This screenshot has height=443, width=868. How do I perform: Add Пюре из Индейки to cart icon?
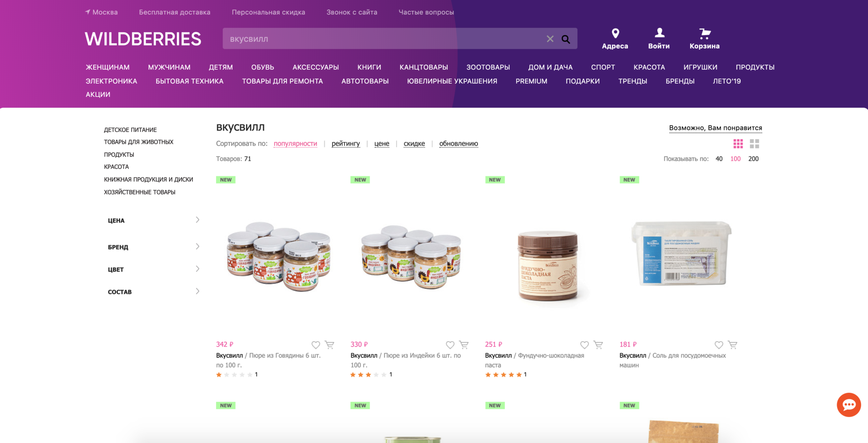[x=464, y=345]
